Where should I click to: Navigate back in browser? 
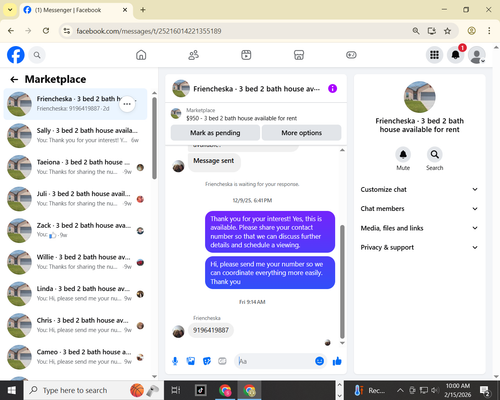point(11,31)
